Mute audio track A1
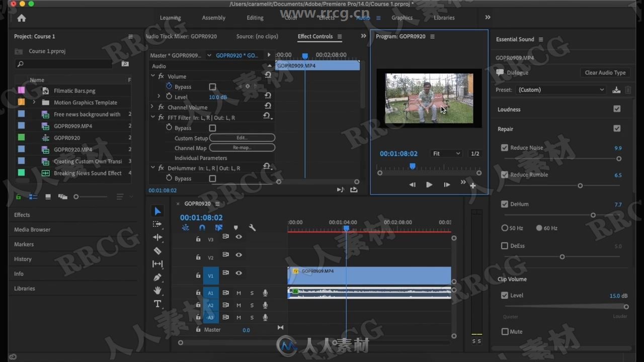The width and height of the screenshot is (644, 362). pyautogui.click(x=238, y=293)
